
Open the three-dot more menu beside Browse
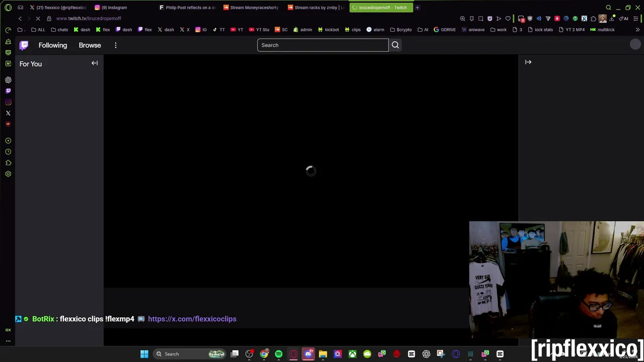116,45
